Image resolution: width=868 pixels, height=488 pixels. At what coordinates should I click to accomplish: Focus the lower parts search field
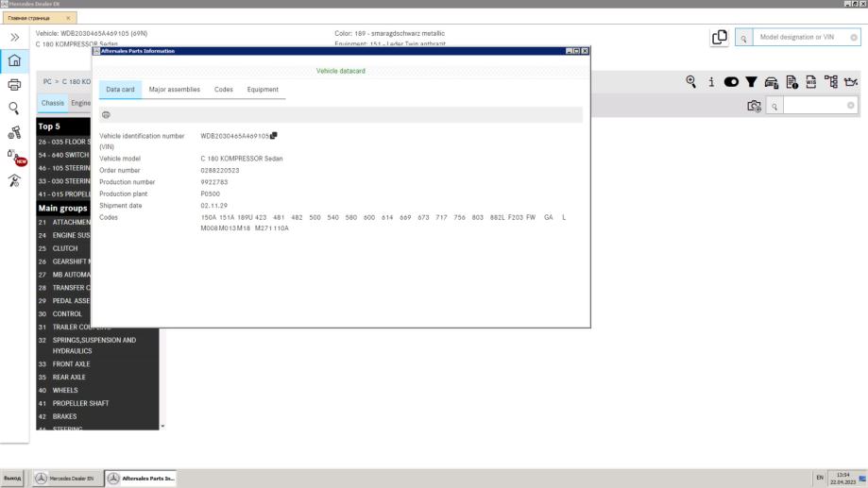coord(815,106)
